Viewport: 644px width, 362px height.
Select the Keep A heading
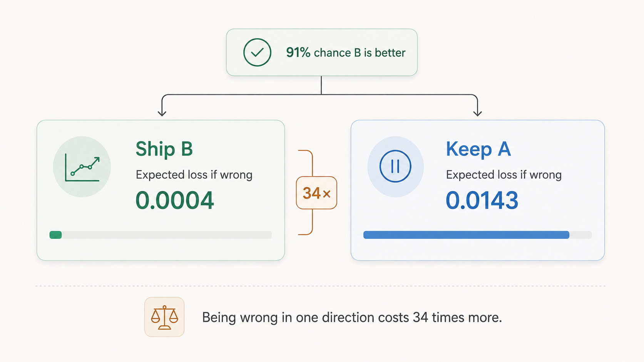tap(478, 149)
